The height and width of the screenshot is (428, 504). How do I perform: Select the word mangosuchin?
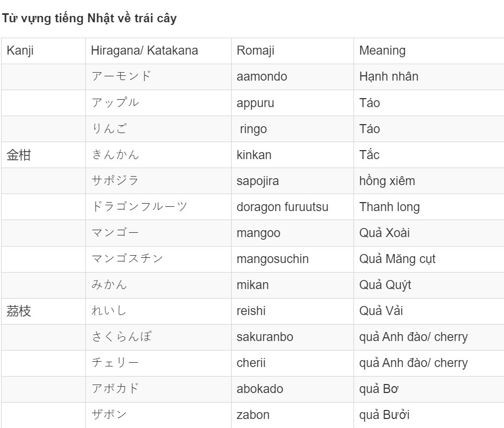[x=272, y=259]
